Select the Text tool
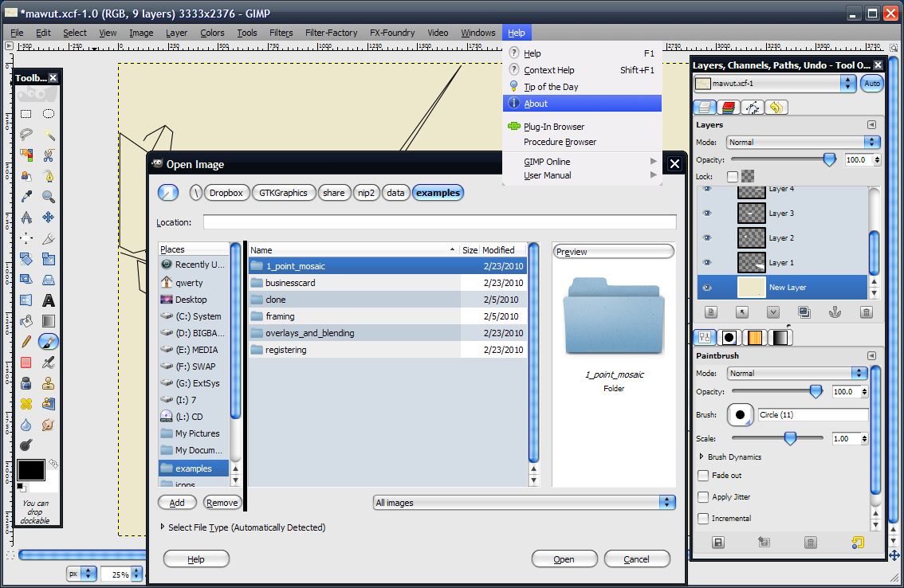904x588 pixels. [x=49, y=300]
